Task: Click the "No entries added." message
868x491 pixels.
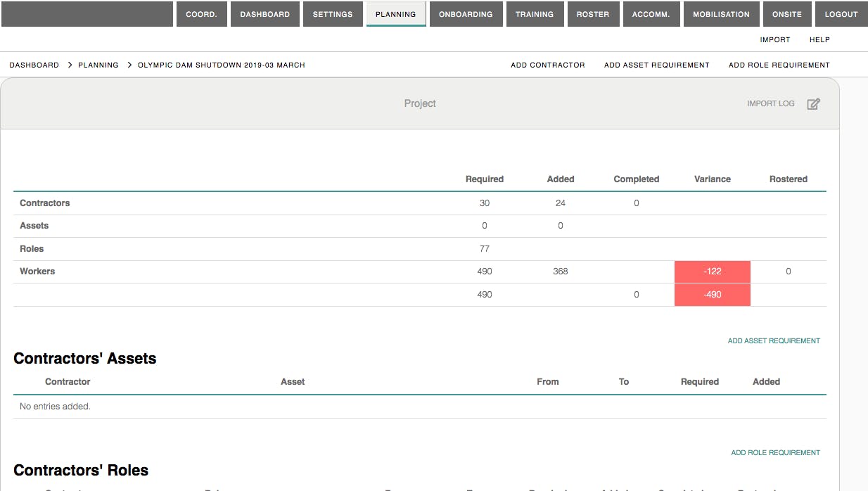Action: tap(55, 406)
